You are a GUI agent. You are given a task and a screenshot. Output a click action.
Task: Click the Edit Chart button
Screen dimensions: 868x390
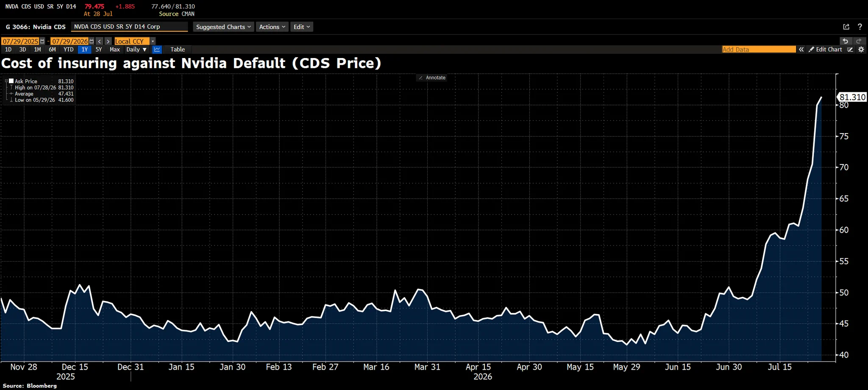click(825, 50)
